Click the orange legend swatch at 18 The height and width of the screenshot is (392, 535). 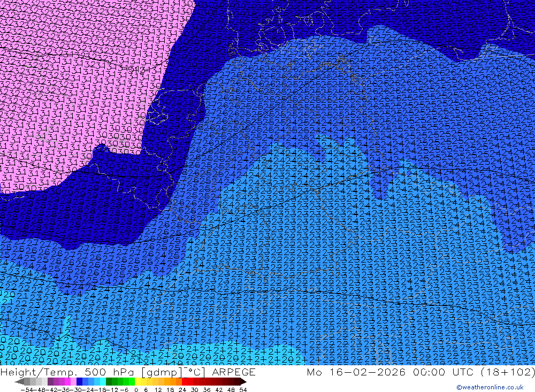pyautogui.click(x=173, y=381)
